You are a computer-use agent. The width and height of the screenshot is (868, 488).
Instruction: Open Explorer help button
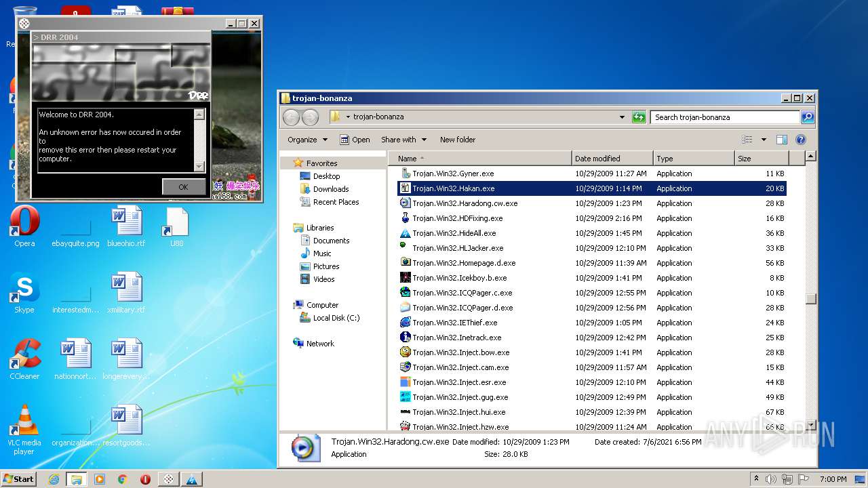pyautogui.click(x=800, y=140)
